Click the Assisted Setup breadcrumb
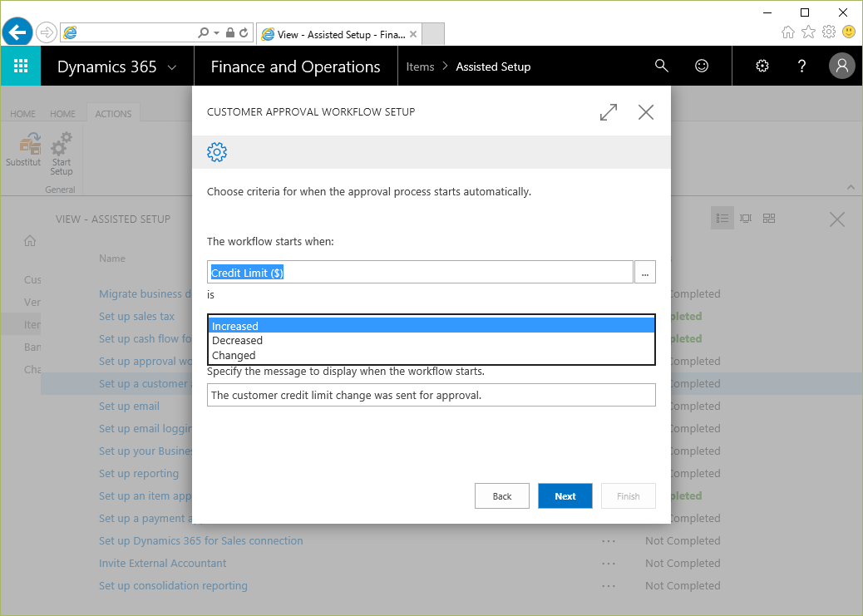The height and width of the screenshot is (616, 863). click(x=493, y=67)
